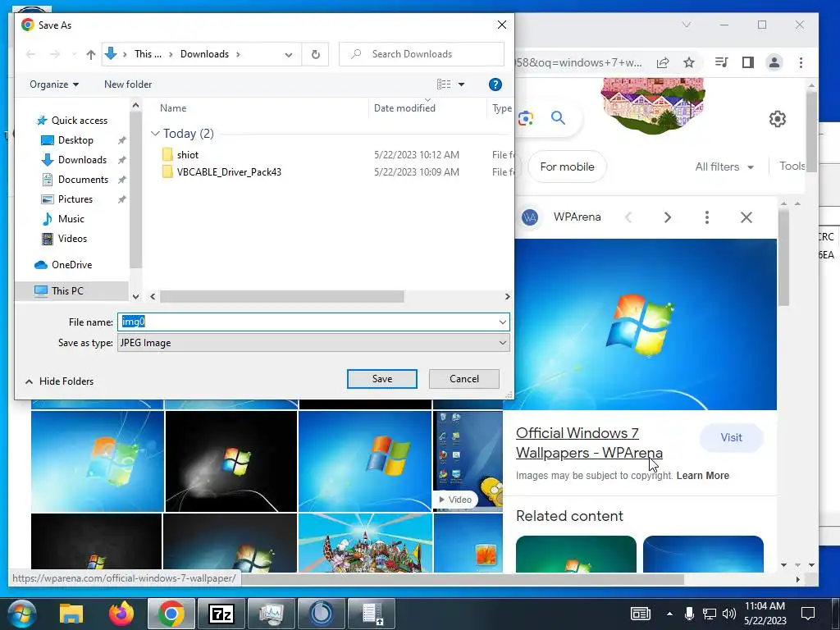Click Tools in Google Images
The width and height of the screenshot is (840, 630).
point(792,166)
